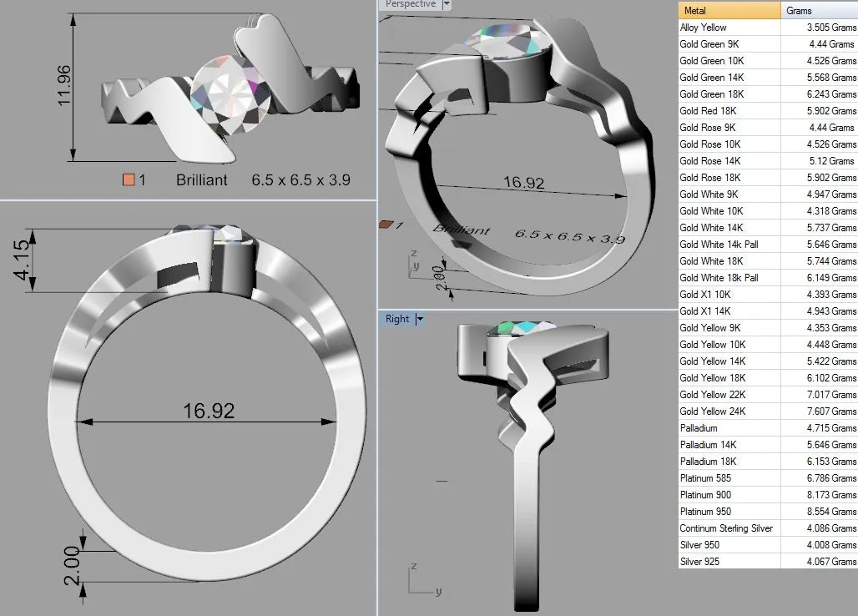Select the Gold Yellow 10K row
Screen dimensions: 858x616
tap(768, 344)
